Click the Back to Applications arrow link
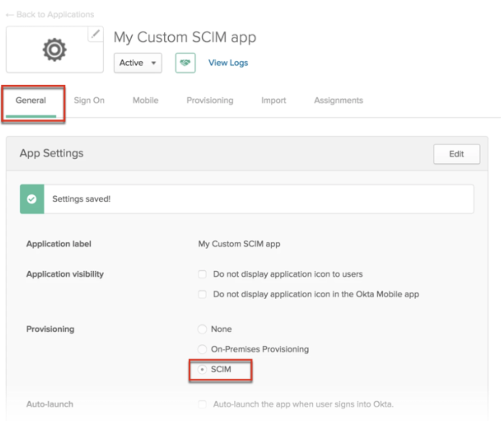The height and width of the screenshot is (429, 504). [x=50, y=15]
